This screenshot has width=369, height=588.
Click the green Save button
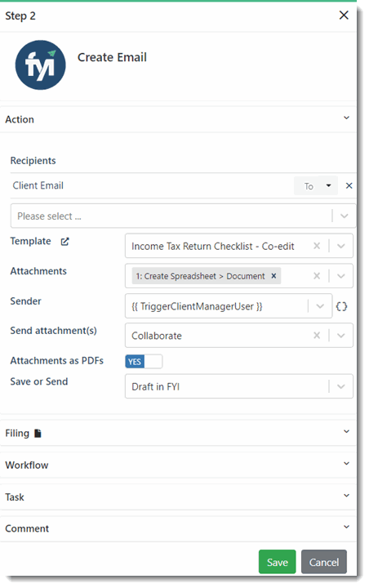pyautogui.click(x=277, y=562)
